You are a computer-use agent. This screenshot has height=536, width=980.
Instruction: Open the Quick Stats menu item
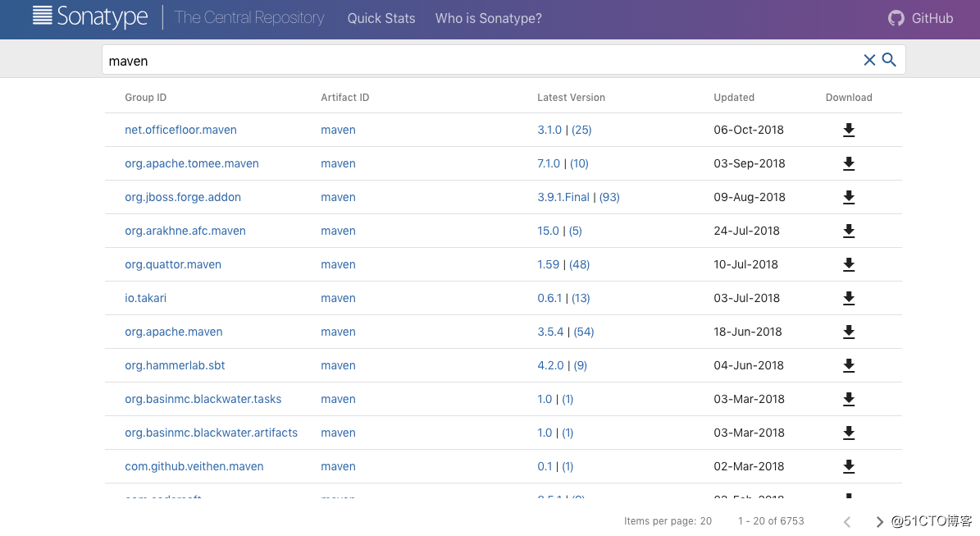pos(381,18)
